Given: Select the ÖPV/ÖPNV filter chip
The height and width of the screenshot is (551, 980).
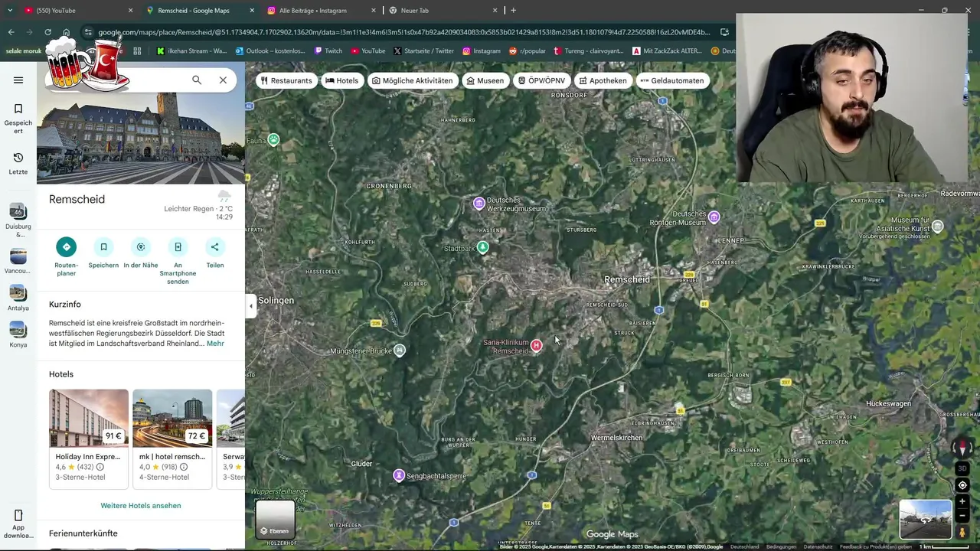Looking at the screenshot, I should pyautogui.click(x=541, y=80).
